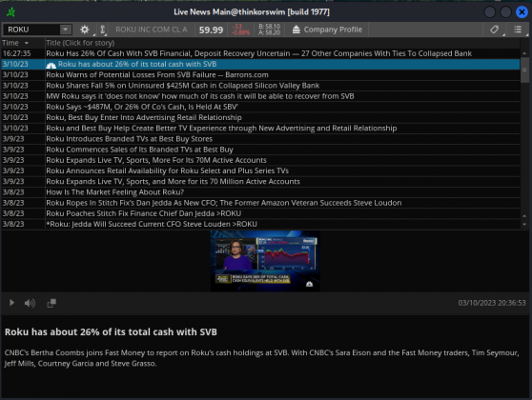Open story 'Roku Has 26% Of Cash With SVB Financial'
Viewport: 532px width, 400px height.
coord(259,53)
